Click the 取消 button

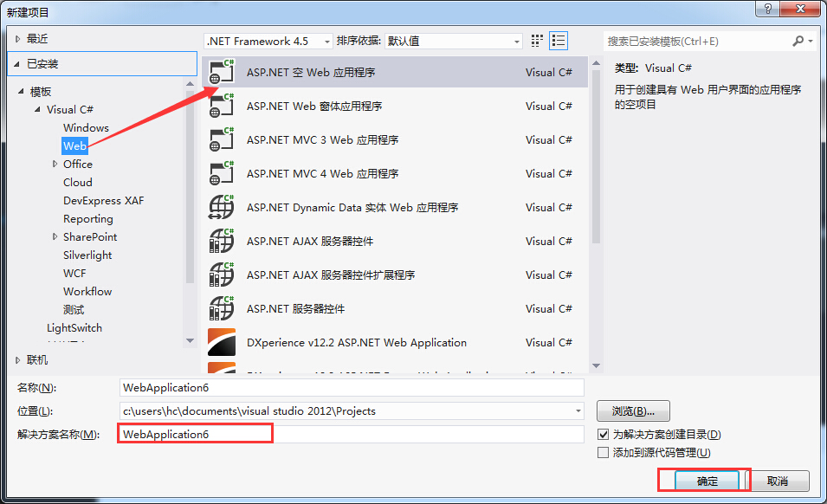click(x=778, y=481)
